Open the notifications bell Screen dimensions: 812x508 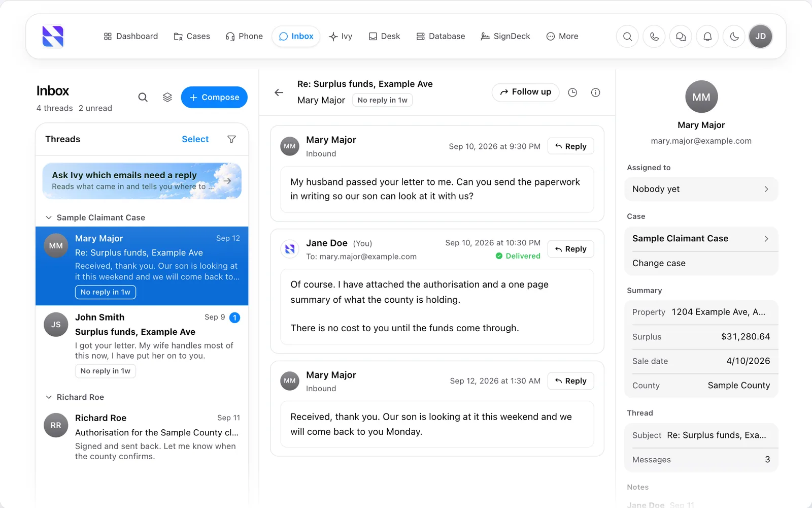[x=707, y=37]
